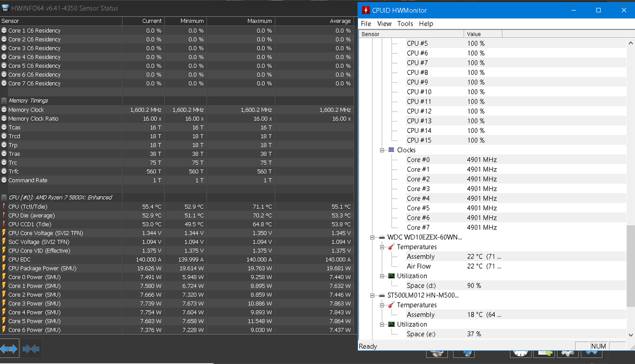This screenshot has height=364, width=635.
Task: Collapse the Clocks tree node in HWMonitor
Action: coord(382,150)
